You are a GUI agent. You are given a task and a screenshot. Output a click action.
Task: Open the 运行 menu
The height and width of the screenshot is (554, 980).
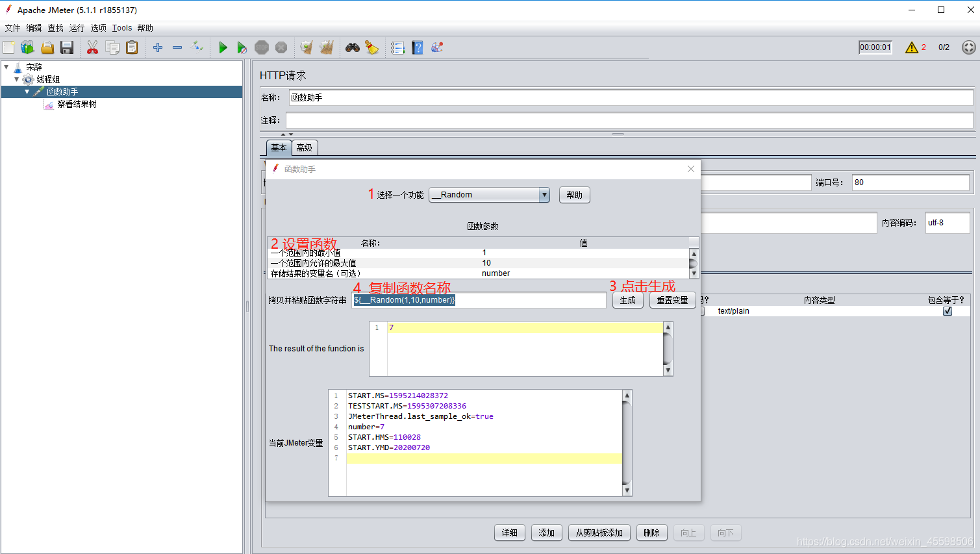(77, 28)
